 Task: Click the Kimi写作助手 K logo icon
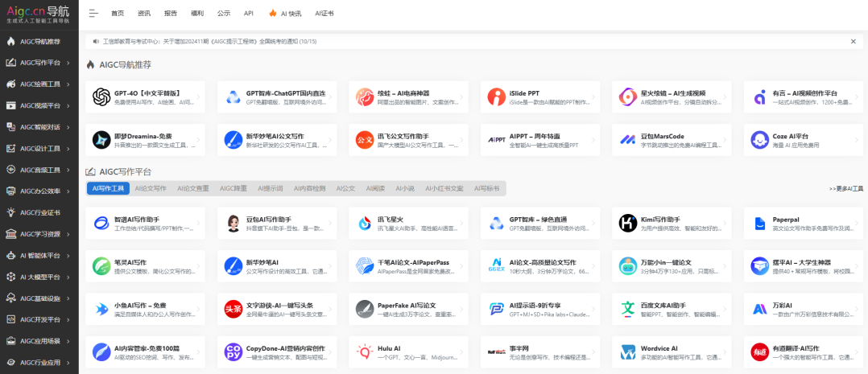coord(628,223)
